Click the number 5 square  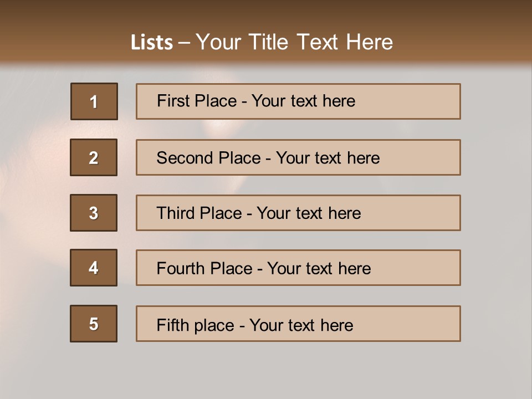coord(94,324)
